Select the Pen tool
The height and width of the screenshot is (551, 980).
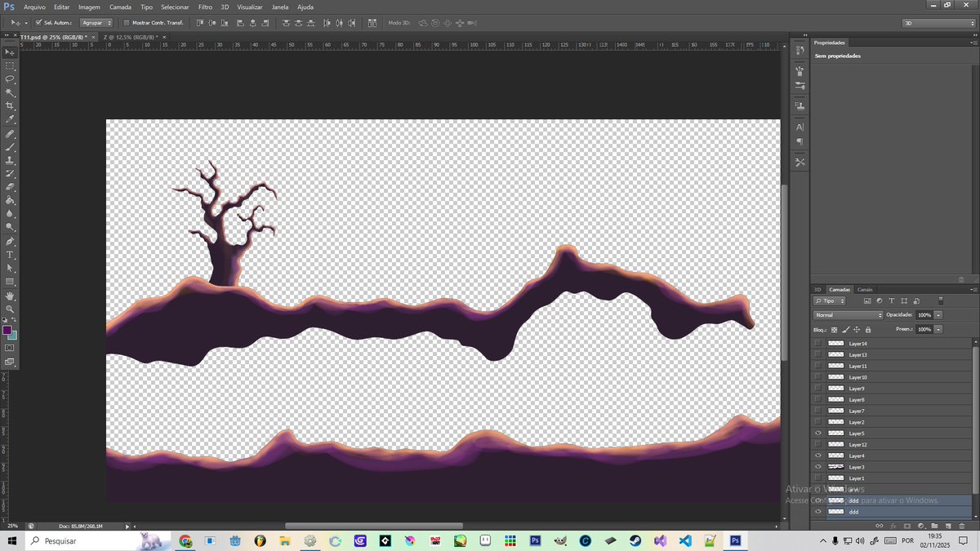coord(11,242)
